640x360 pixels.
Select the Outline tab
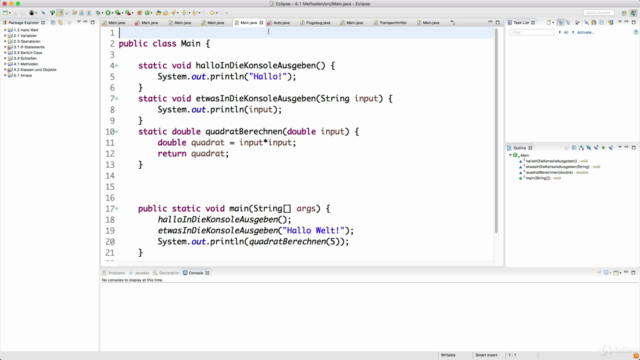pyautogui.click(x=520, y=148)
